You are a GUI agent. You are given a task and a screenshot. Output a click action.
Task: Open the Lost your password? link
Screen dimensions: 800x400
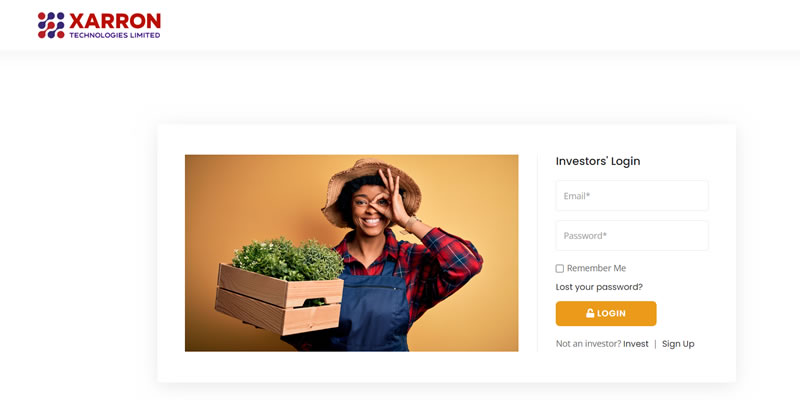click(599, 287)
